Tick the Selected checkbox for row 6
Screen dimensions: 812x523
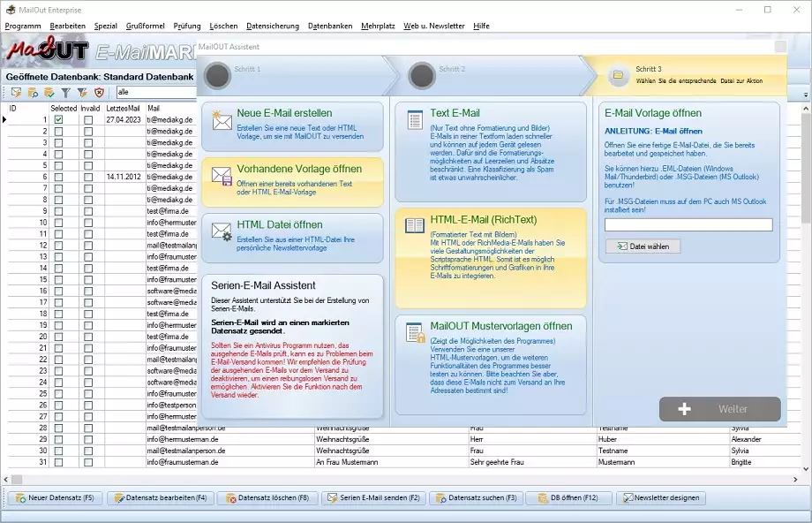(x=58, y=177)
